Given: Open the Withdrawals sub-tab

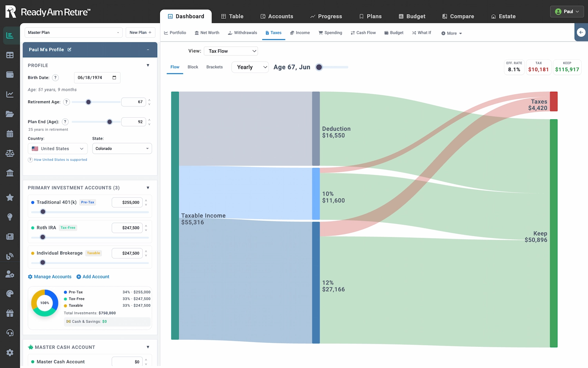Looking at the screenshot, I should (x=242, y=33).
